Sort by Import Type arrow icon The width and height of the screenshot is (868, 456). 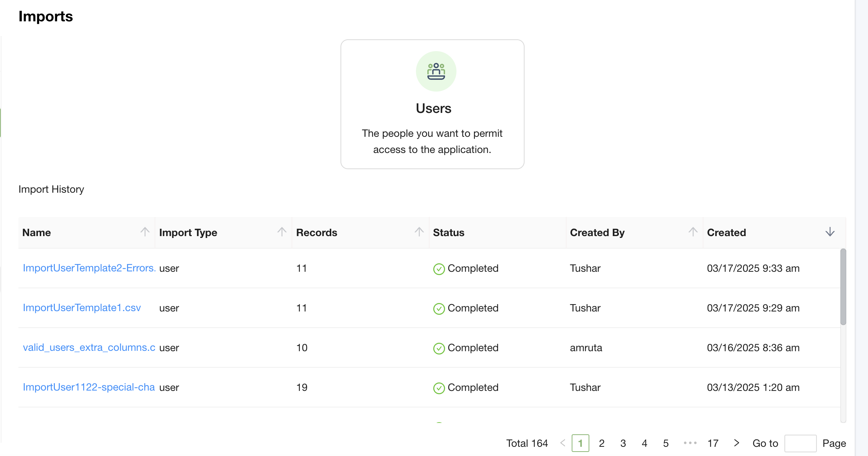click(282, 232)
